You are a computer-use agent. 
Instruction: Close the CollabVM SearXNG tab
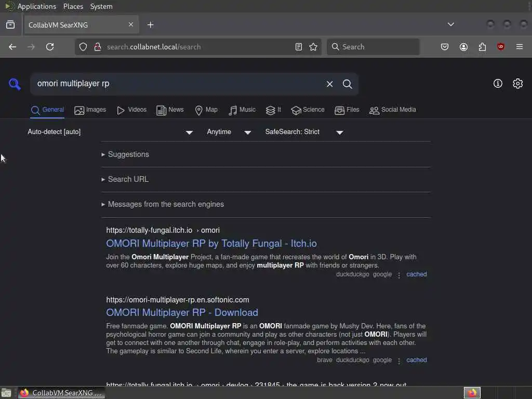130,24
